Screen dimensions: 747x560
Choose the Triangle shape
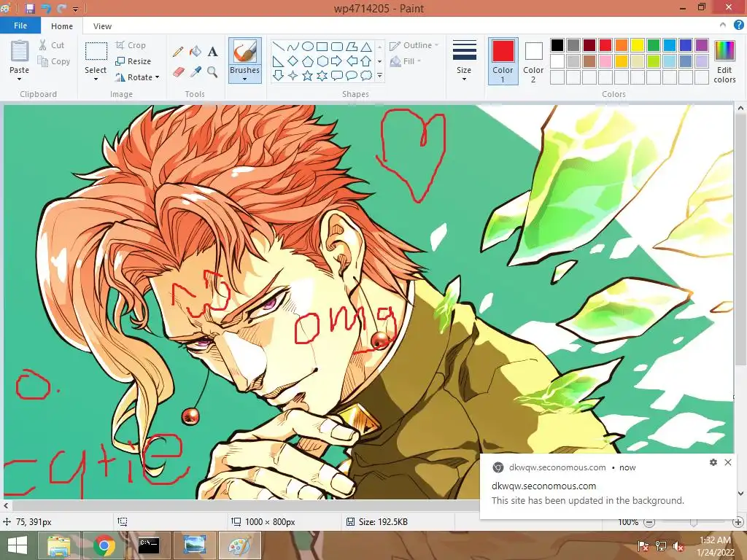tap(366, 46)
